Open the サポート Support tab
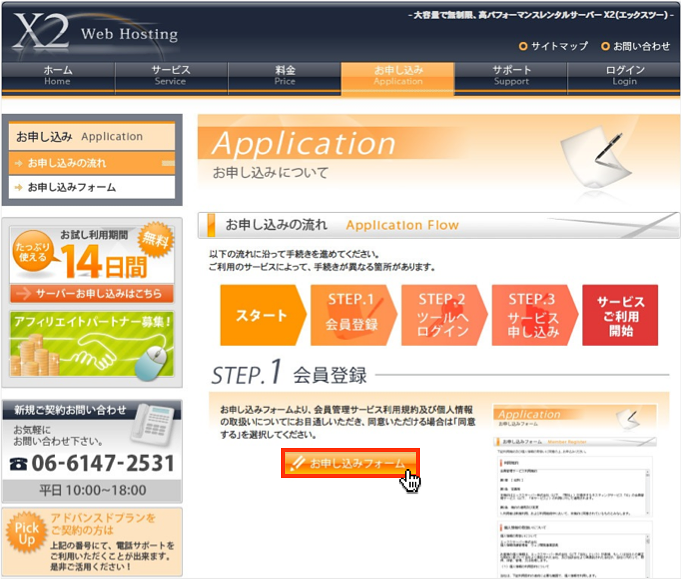The height and width of the screenshot is (579, 681). pyautogui.click(x=511, y=77)
